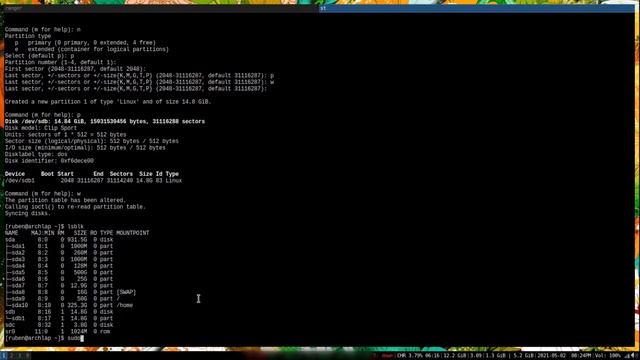Click the sr0 rom row
This screenshot has height=360, width=640.
[x=57, y=331]
